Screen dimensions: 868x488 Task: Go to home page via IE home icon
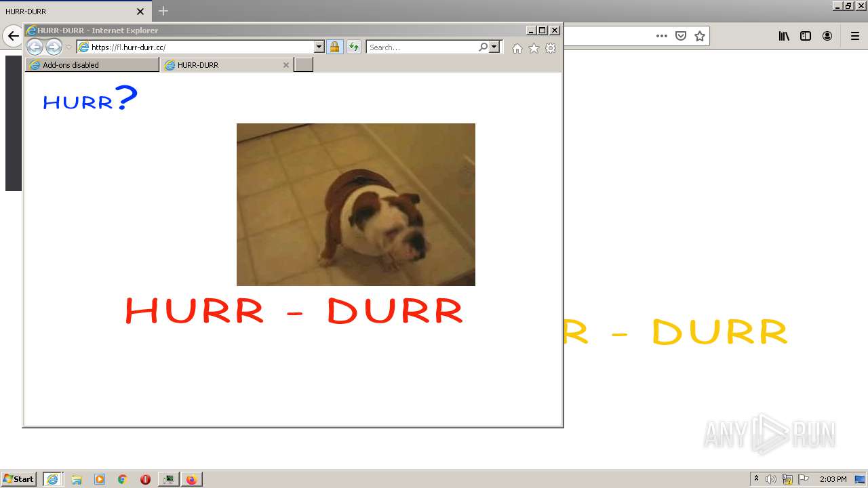pyautogui.click(x=517, y=48)
